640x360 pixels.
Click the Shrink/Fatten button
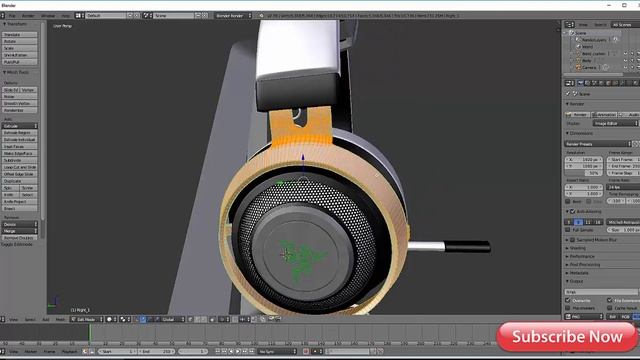point(20,55)
